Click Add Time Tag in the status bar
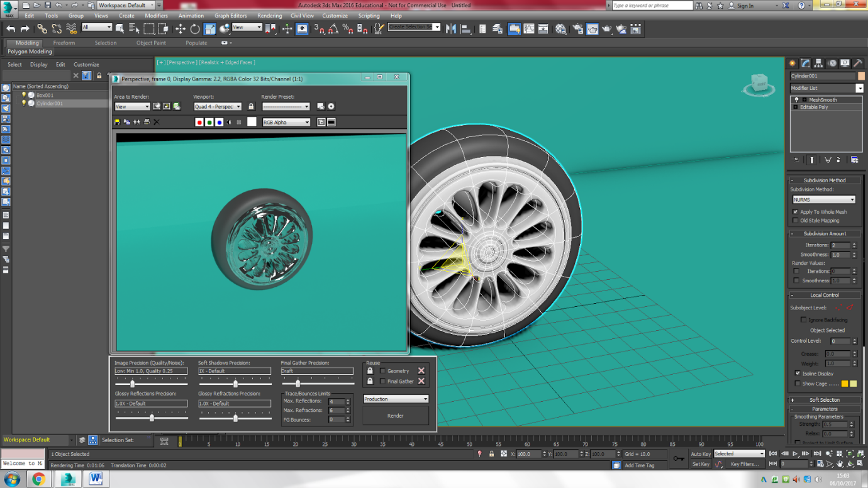This screenshot has width=868, height=488. [639, 465]
